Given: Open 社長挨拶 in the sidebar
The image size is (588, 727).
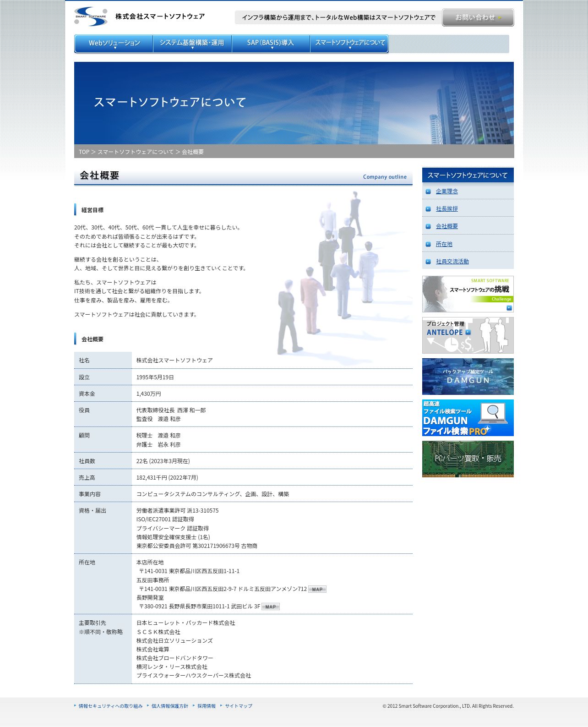Looking at the screenshot, I should pyautogui.click(x=447, y=208).
